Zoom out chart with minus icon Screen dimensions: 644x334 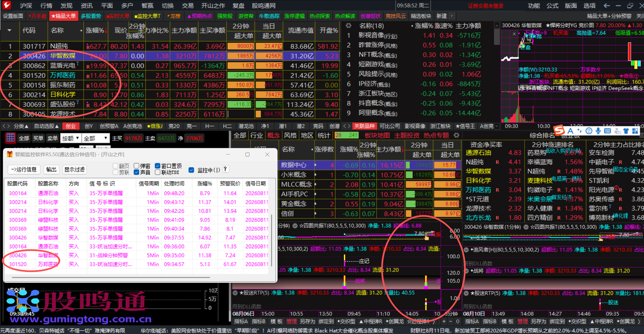coord(450,322)
